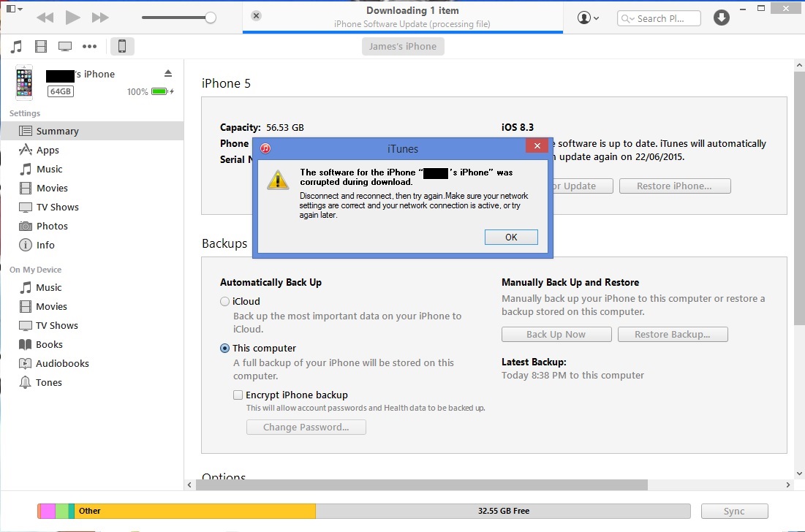Select the iCloud backup radio button

224,302
